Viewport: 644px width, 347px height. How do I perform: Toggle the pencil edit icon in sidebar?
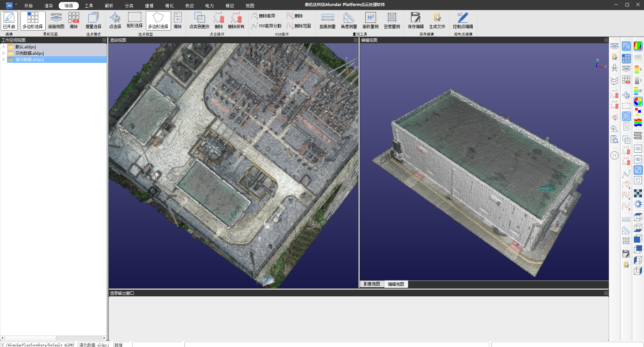(x=626, y=46)
